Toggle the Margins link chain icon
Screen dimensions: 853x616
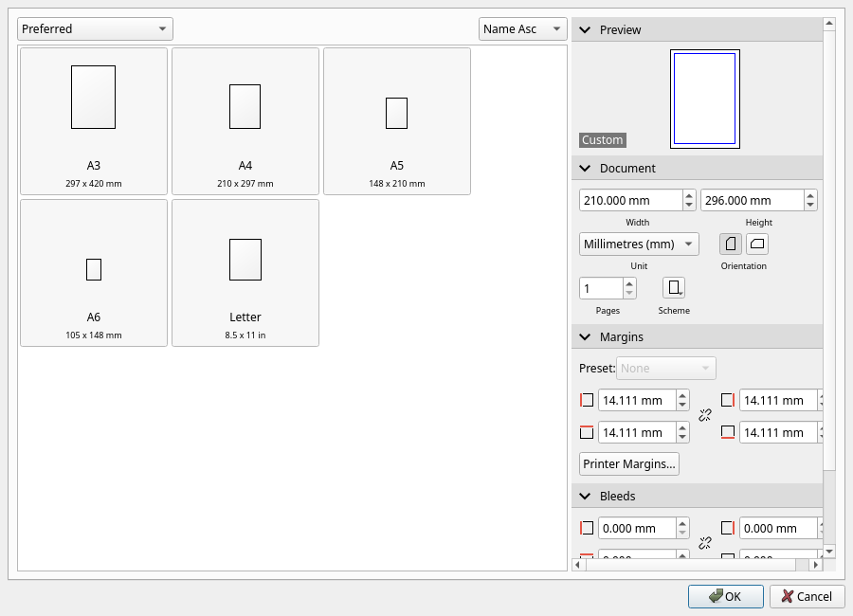(x=704, y=415)
